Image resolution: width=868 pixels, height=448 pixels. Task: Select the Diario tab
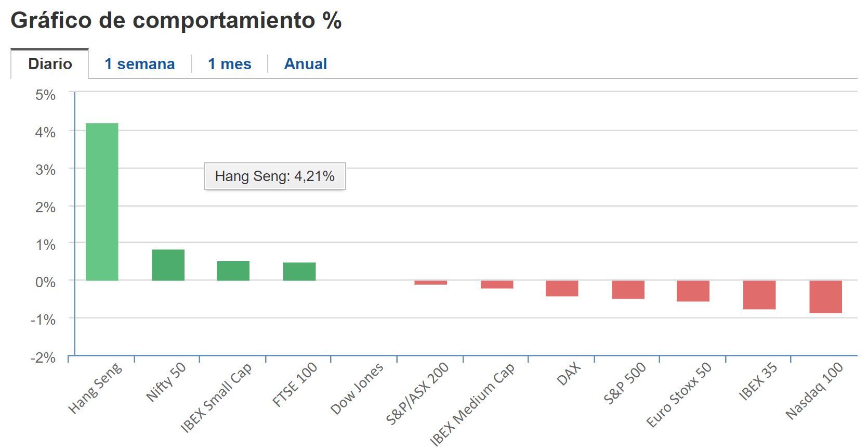point(50,64)
